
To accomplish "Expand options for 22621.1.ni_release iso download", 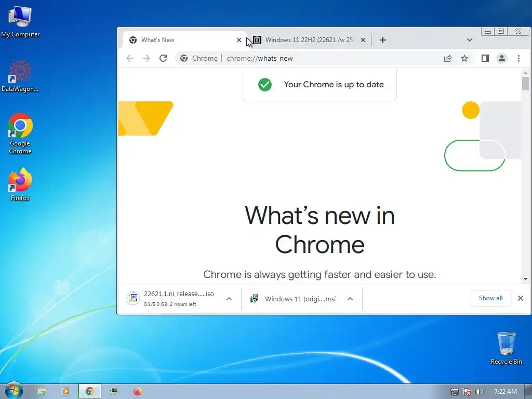I will click(x=229, y=299).
